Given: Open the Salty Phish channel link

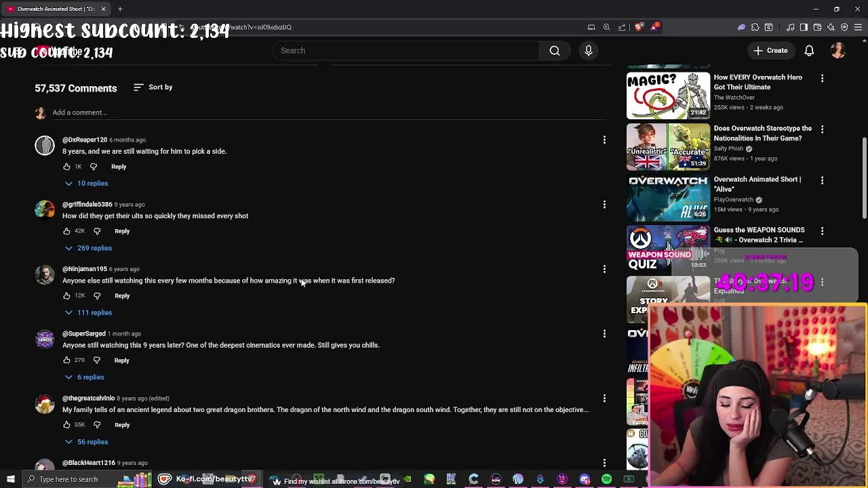Looking at the screenshot, I should 728,148.
